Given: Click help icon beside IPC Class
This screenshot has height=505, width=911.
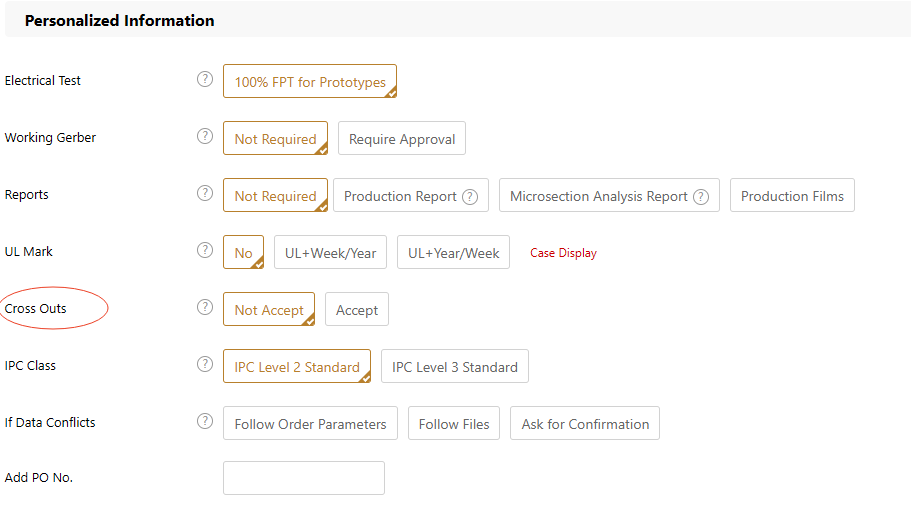Looking at the screenshot, I should 205,365.
